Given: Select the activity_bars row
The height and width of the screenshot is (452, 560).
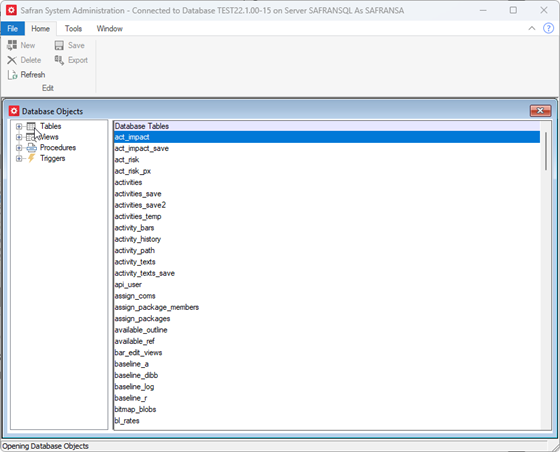Looking at the screenshot, I should point(326,228).
